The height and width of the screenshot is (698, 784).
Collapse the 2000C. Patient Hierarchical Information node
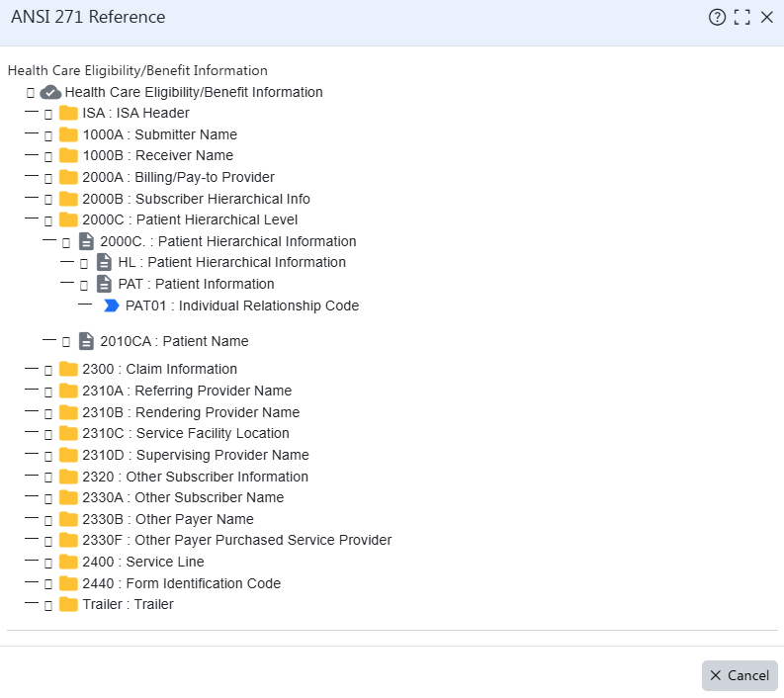(x=66, y=243)
